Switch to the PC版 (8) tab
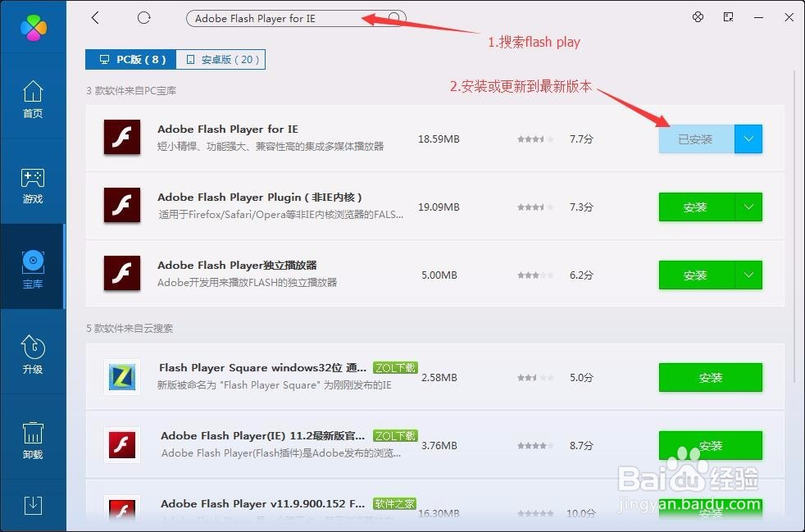The height and width of the screenshot is (532, 805). pyautogui.click(x=131, y=60)
